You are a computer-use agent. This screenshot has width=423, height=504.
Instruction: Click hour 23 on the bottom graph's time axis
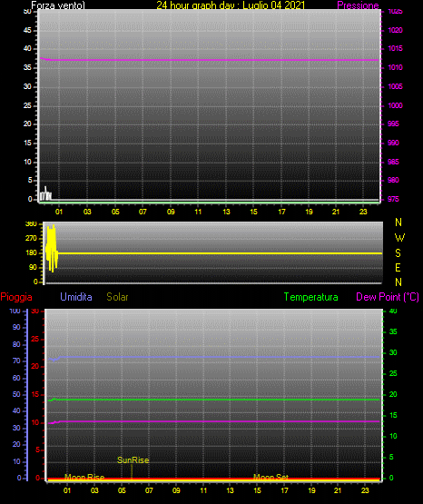(x=365, y=490)
